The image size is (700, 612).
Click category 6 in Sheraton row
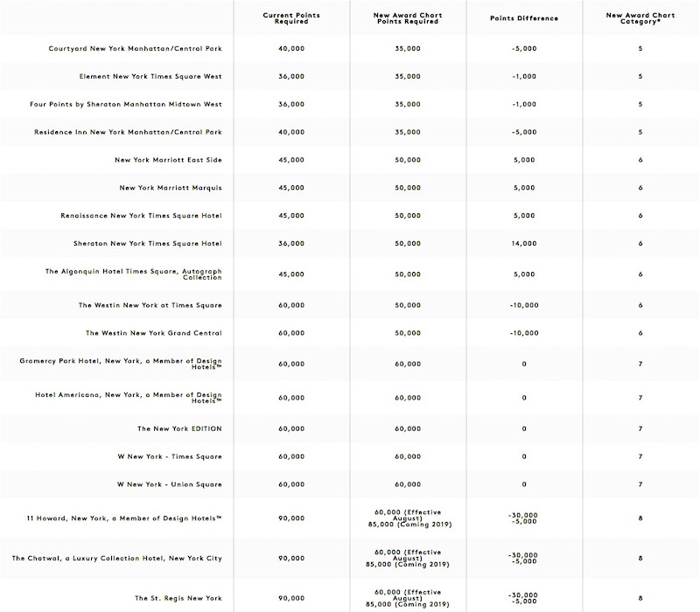click(640, 244)
